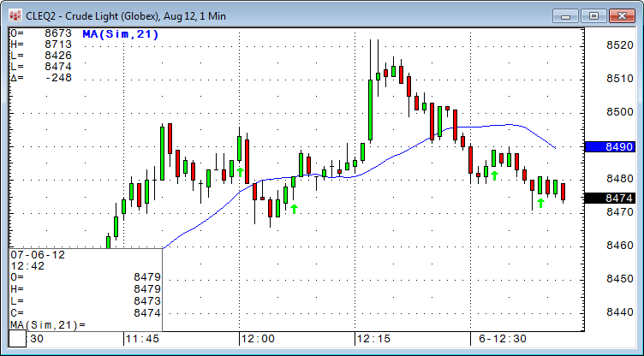Click the 8440 price scale label
Viewport: 644px width, 356px height.
[619, 312]
